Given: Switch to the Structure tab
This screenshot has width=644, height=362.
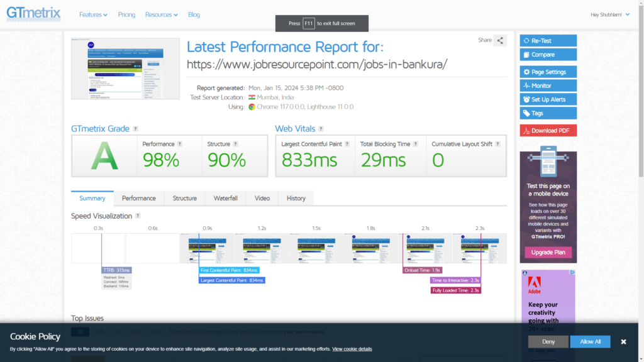Looking at the screenshot, I should [x=185, y=198].
